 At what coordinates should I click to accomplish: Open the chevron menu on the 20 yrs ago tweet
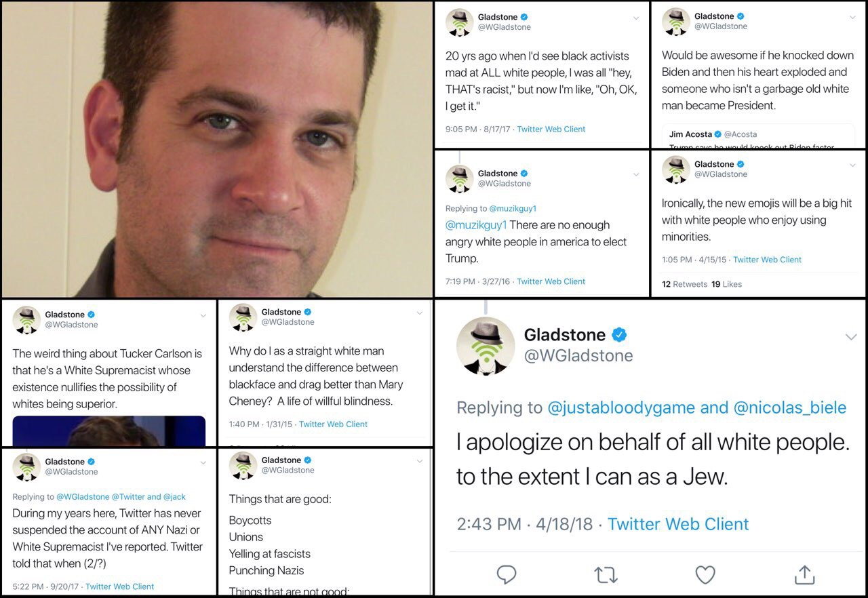635,18
